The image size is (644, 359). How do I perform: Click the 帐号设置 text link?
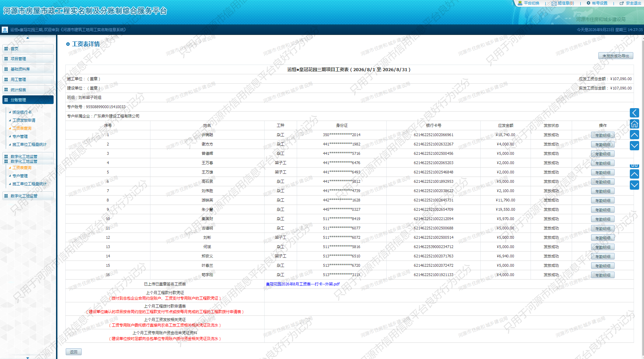[600, 3]
